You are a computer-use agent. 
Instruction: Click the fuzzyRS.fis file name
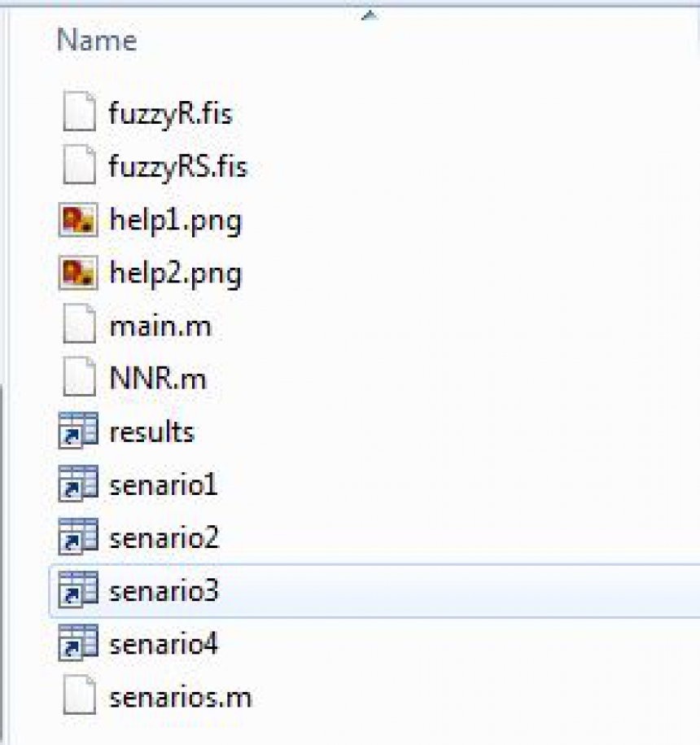click(178, 167)
